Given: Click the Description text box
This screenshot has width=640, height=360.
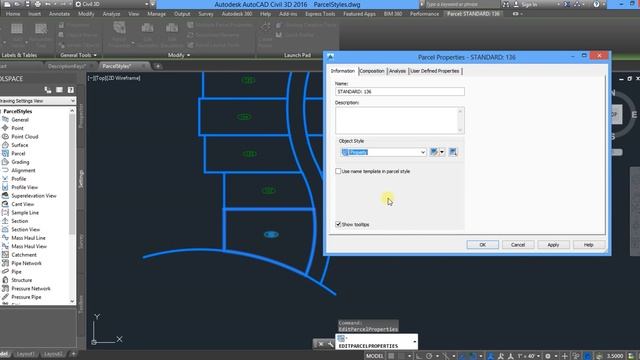Looking at the screenshot, I should (400, 120).
